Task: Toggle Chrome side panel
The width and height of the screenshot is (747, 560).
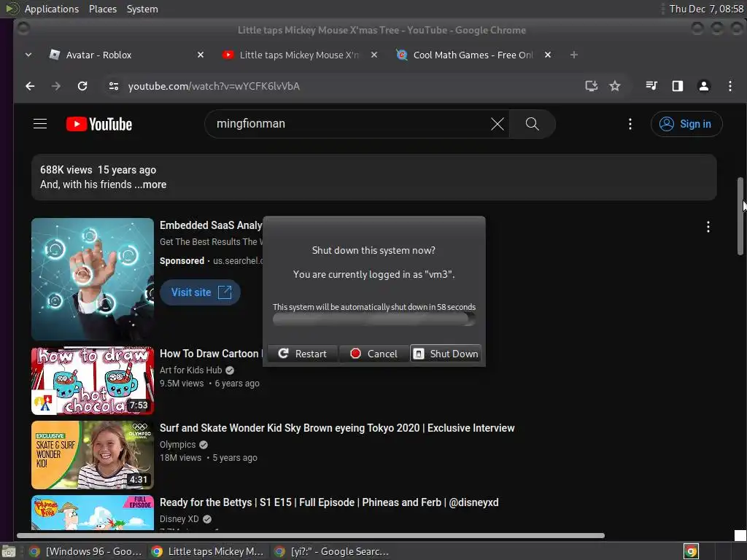Action: tap(678, 86)
